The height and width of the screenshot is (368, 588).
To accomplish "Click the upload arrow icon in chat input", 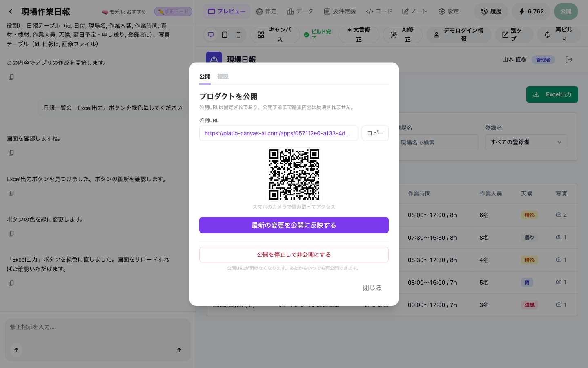I will click(x=16, y=350).
